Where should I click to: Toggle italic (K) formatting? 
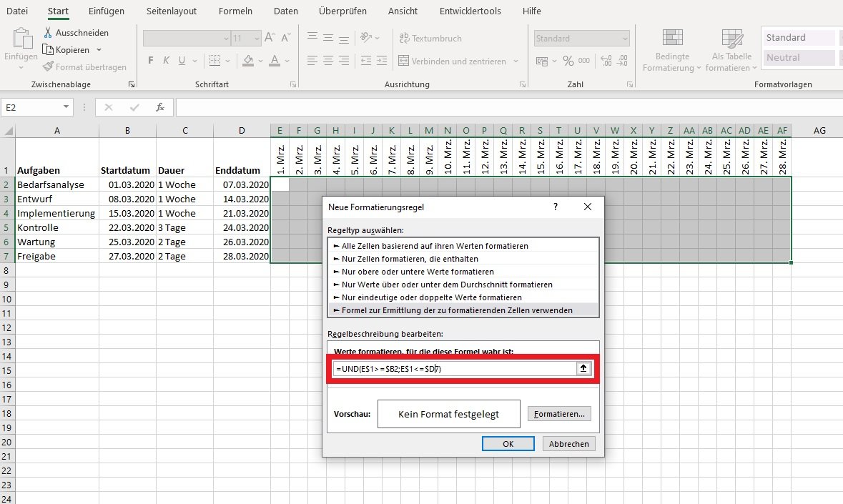point(167,61)
